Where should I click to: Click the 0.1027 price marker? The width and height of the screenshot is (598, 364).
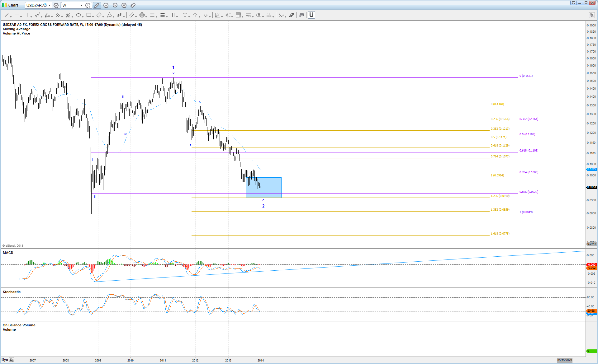tap(591, 169)
